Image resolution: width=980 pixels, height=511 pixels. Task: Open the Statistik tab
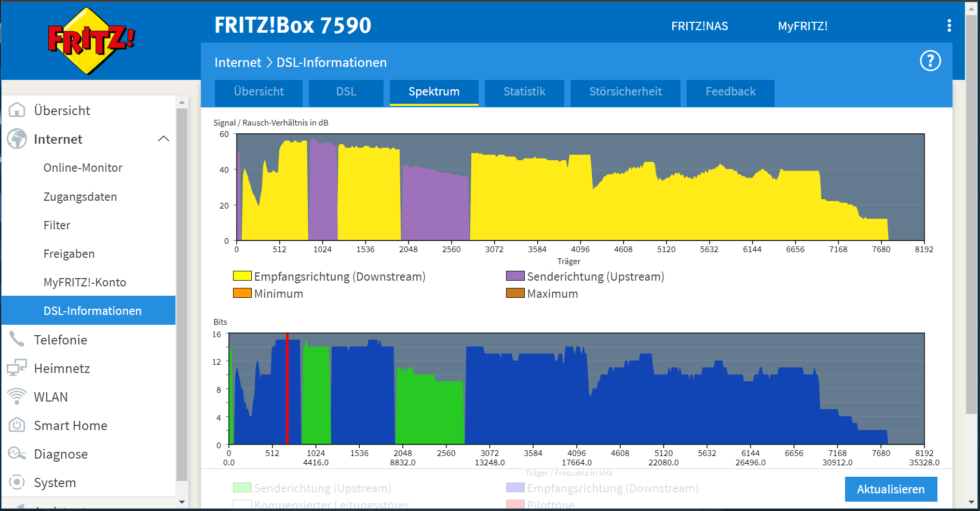pyautogui.click(x=524, y=92)
